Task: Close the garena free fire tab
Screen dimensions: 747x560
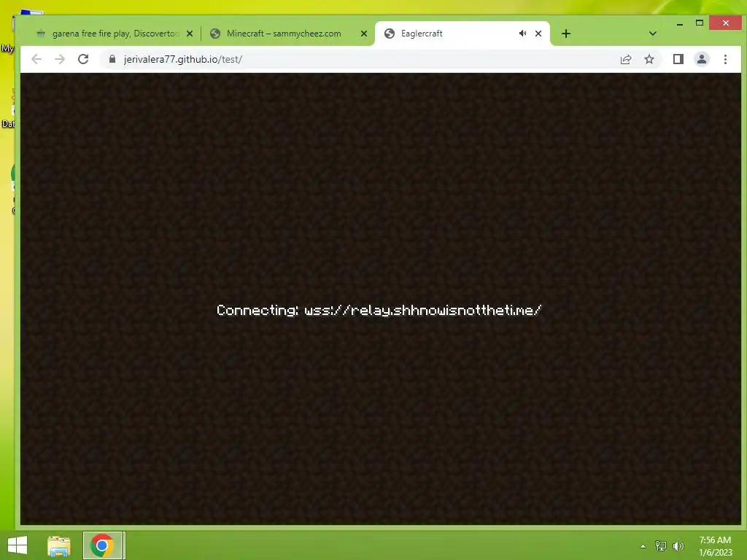Action: coord(190,34)
